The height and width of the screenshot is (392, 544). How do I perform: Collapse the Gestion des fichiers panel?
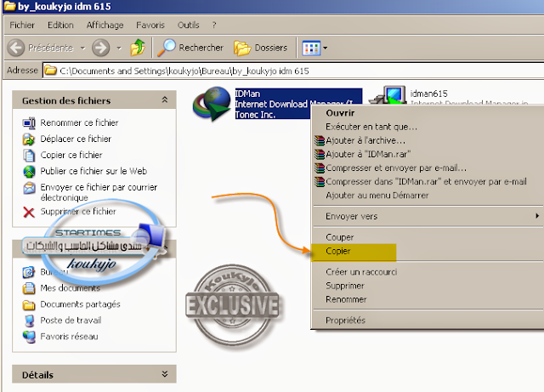tap(164, 100)
